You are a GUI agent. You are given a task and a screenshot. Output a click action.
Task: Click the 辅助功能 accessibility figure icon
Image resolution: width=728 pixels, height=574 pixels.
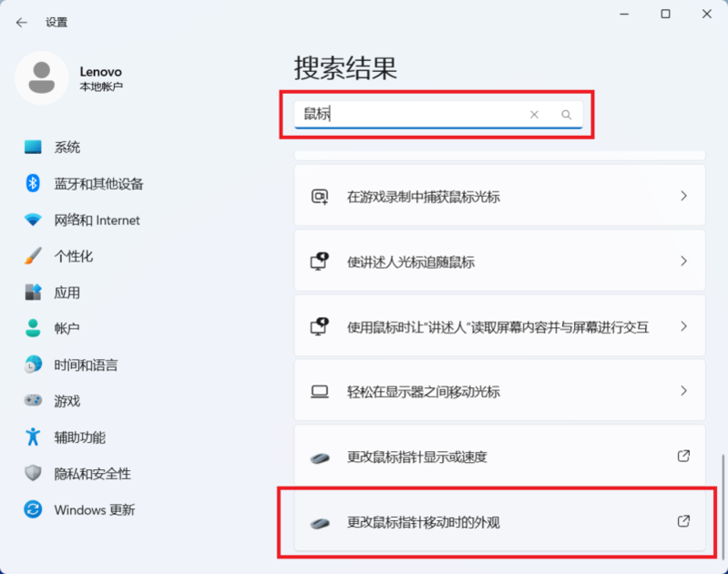[34, 437]
